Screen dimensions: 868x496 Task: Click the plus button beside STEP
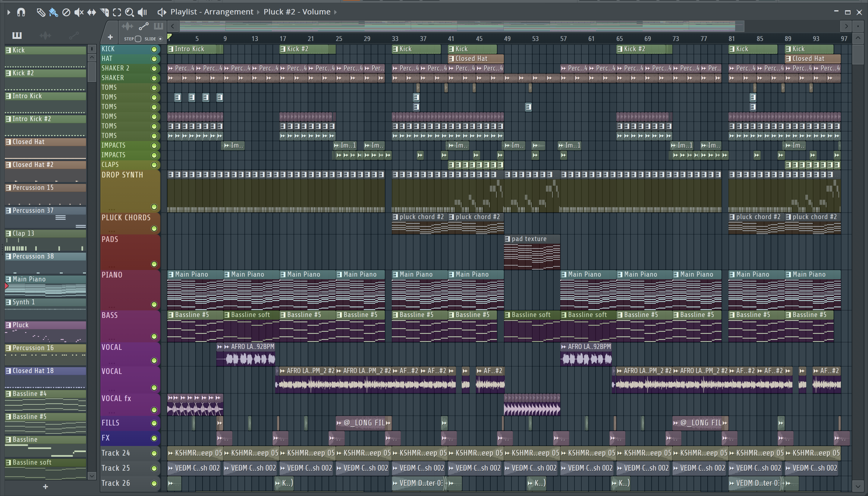[110, 37]
